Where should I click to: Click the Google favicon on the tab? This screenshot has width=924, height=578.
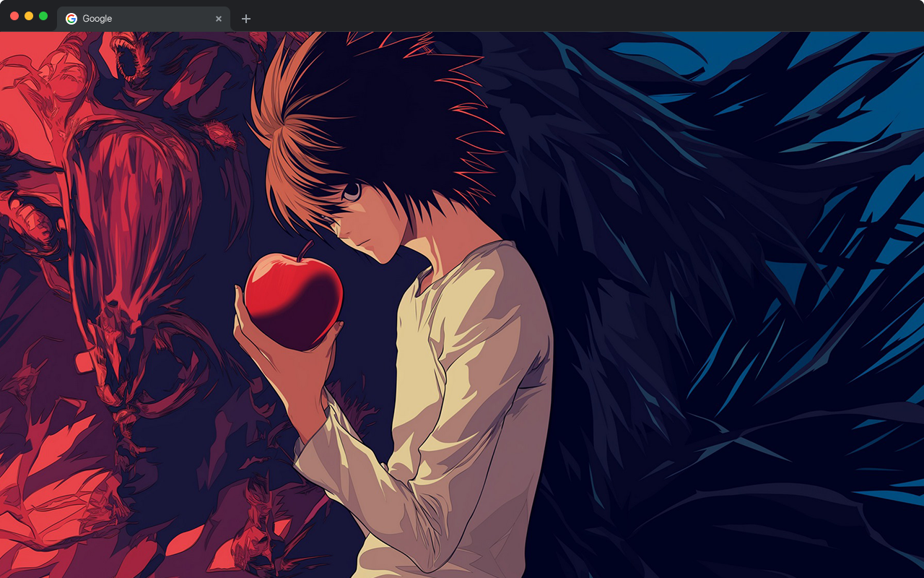click(71, 19)
